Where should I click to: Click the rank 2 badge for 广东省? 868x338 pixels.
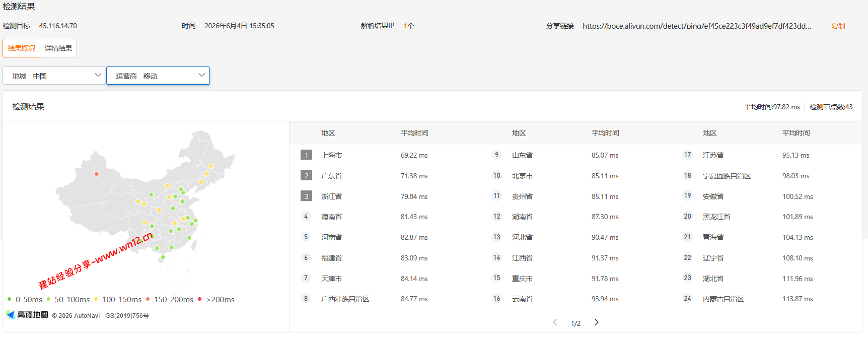coord(306,176)
